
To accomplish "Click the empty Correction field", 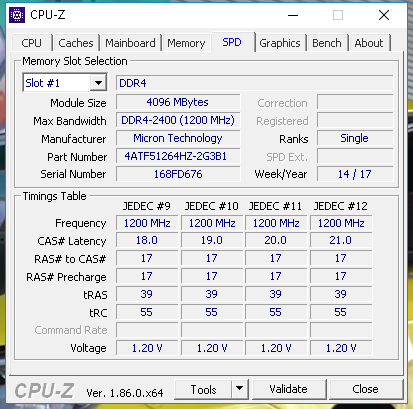I will tap(355, 102).
